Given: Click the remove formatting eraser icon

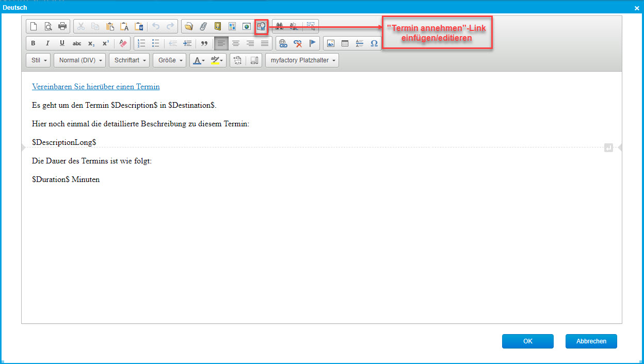Looking at the screenshot, I should [x=123, y=43].
